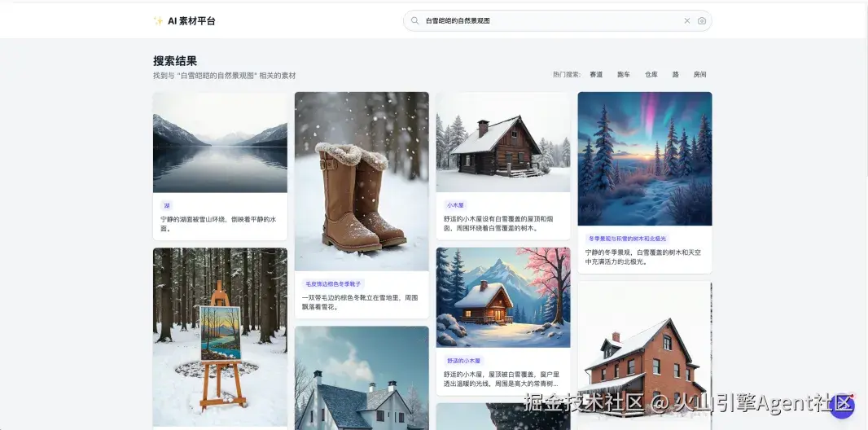Open the mountain lake thumbnail
This screenshot has width=868, height=430.
pyautogui.click(x=221, y=143)
